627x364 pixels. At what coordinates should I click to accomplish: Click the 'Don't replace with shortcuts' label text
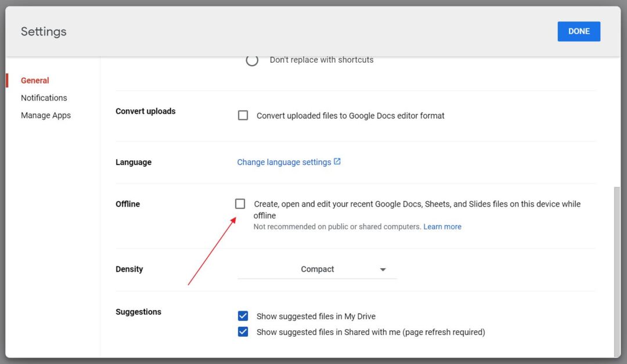[321, 59]
